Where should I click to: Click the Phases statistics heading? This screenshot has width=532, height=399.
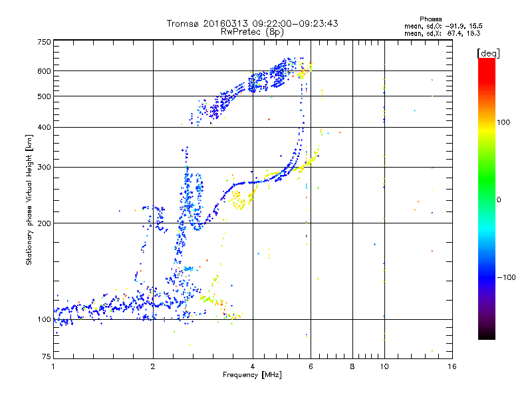430,19
